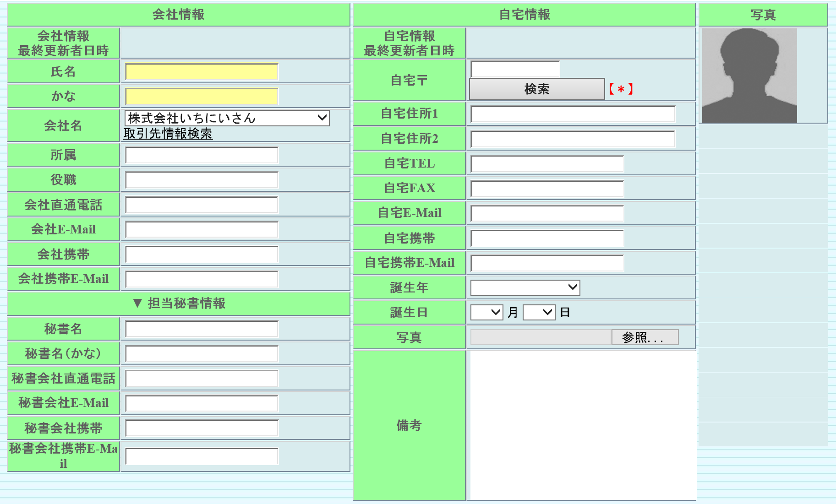This screenshot has width=836, height=504.
Task: Click the 参照 browse photo button
Action: point(645,337)
